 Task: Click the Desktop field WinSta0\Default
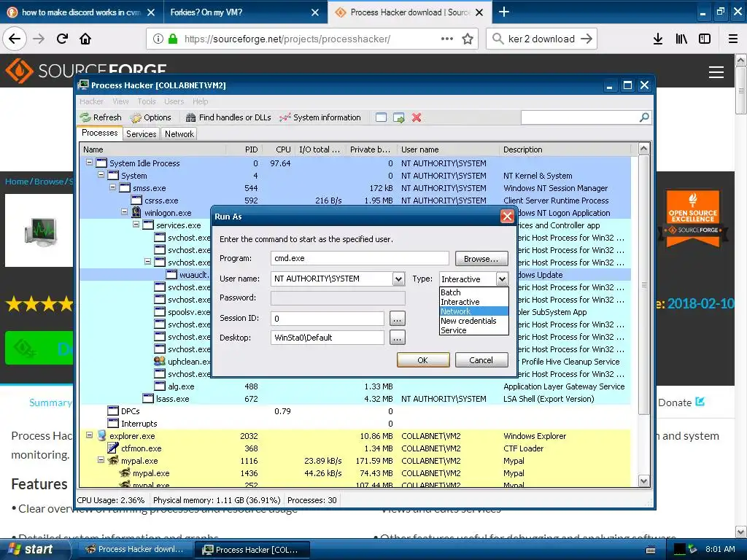click(x=328, y=338)
